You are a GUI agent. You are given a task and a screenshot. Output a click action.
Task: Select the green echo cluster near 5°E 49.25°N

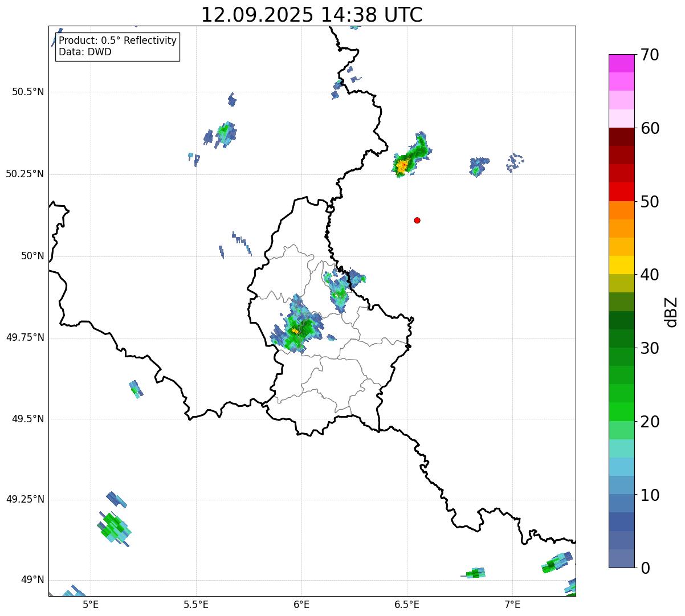pyautogui.click(x=114, y=527)
